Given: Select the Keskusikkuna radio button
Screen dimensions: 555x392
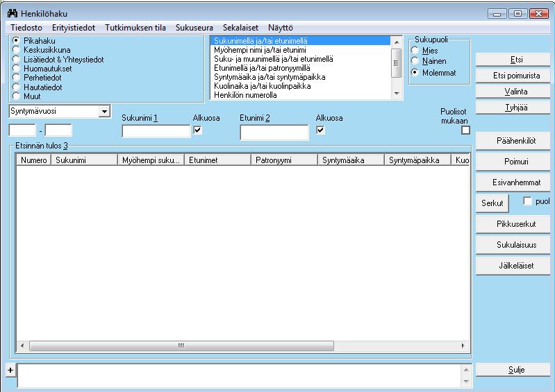Looking at the screenshot, I should pyautogui.click(x=16, y=49).
